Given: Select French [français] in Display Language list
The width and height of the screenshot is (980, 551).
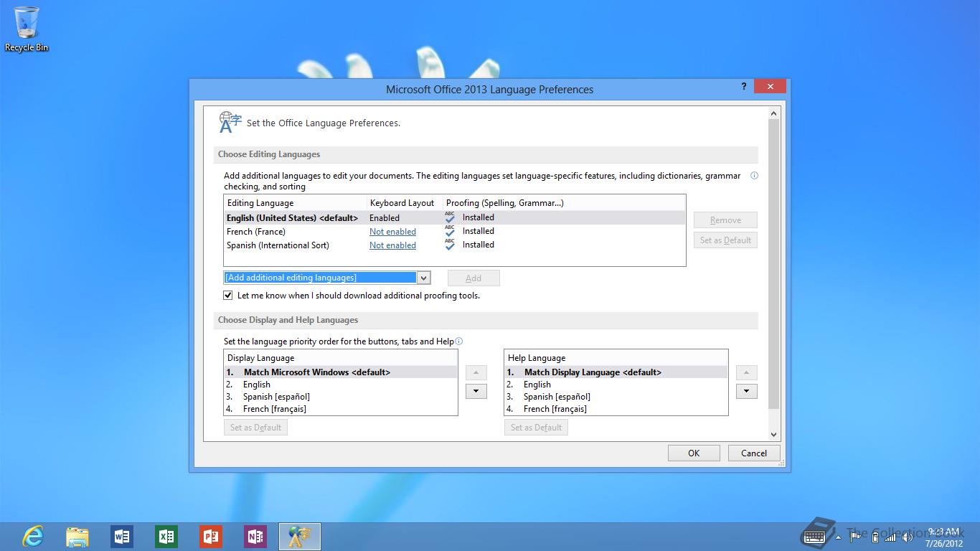Looking at the screenshot, I should [341, 409].
